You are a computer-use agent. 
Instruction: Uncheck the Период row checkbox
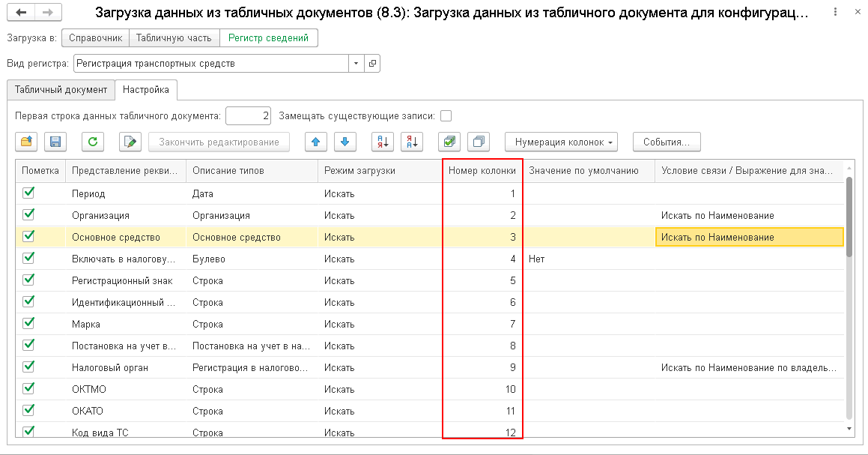[28, 193]
